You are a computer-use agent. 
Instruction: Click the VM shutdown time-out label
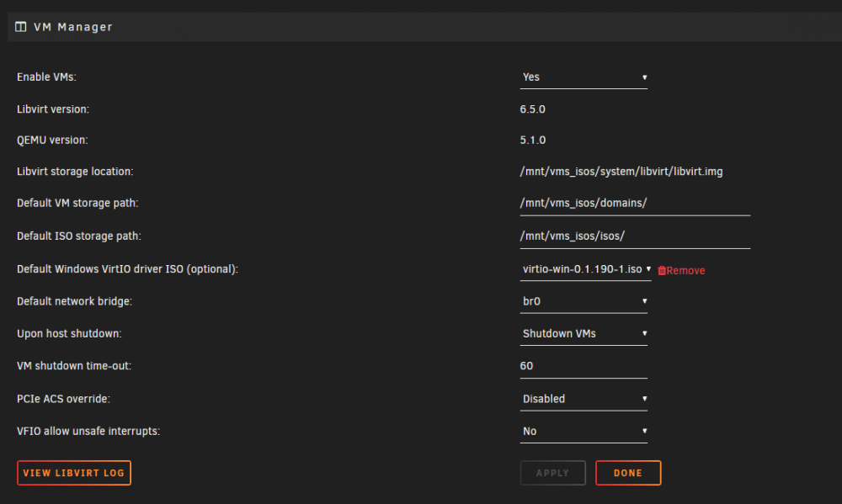point(74,366)
